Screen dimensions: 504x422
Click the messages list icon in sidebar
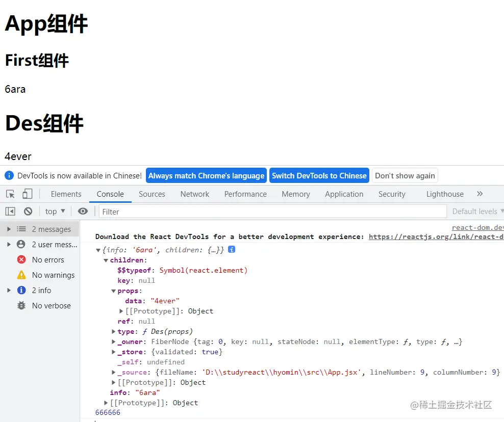coord(21,229)
